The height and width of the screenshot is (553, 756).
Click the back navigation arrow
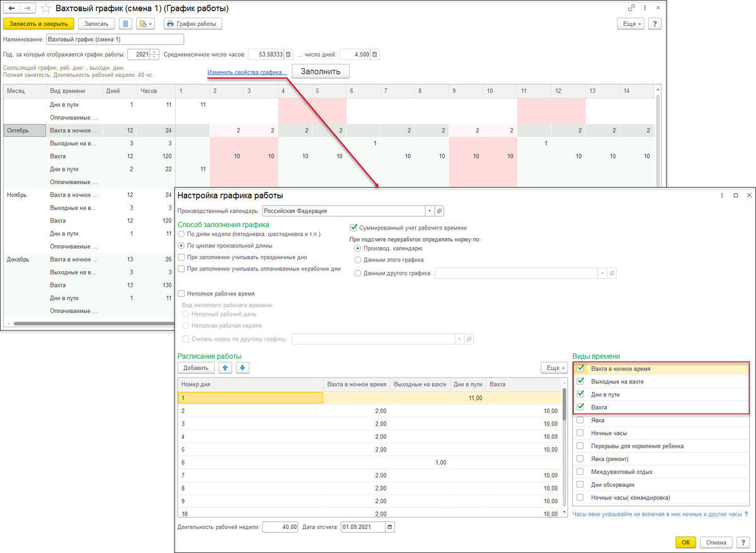pyautogui.click(x=12, y=8)
